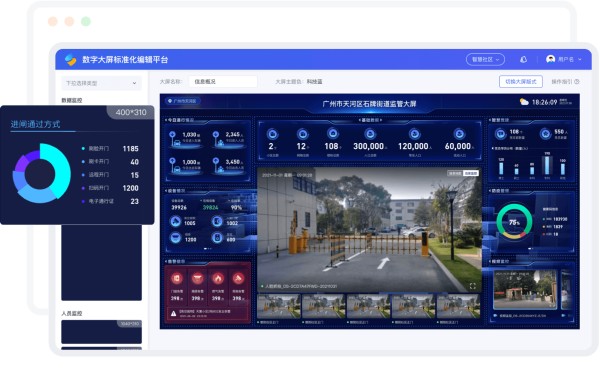Image resolution: width=600 pixels, height=368 pixels.
Task: Click the weather cloud icon beside clock
Action: (x=524, y=102)
